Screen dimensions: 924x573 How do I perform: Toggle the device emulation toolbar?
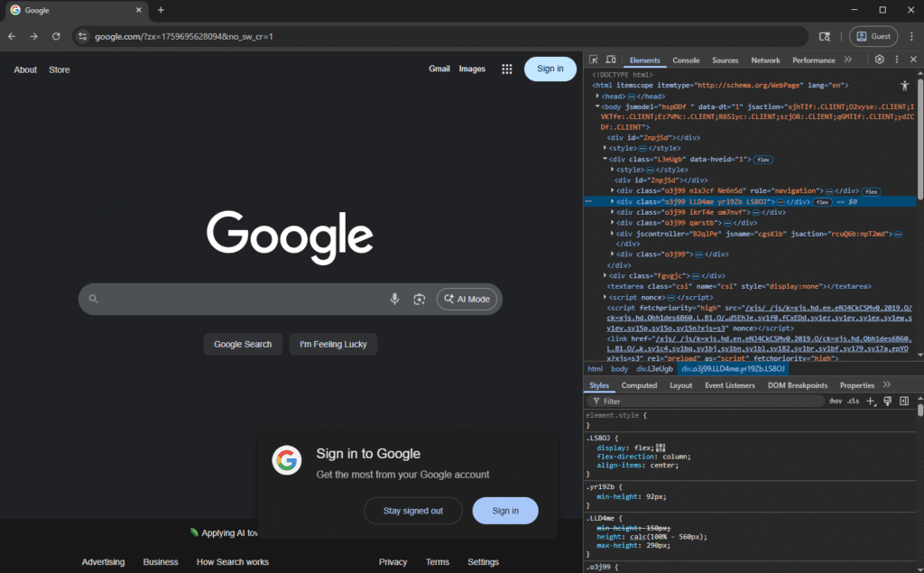coord(612,60)
